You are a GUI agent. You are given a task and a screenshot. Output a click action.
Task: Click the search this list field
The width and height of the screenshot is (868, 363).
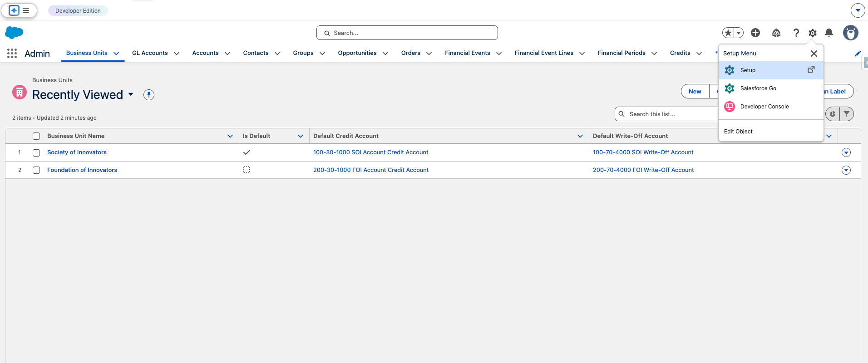coord(666,114)
